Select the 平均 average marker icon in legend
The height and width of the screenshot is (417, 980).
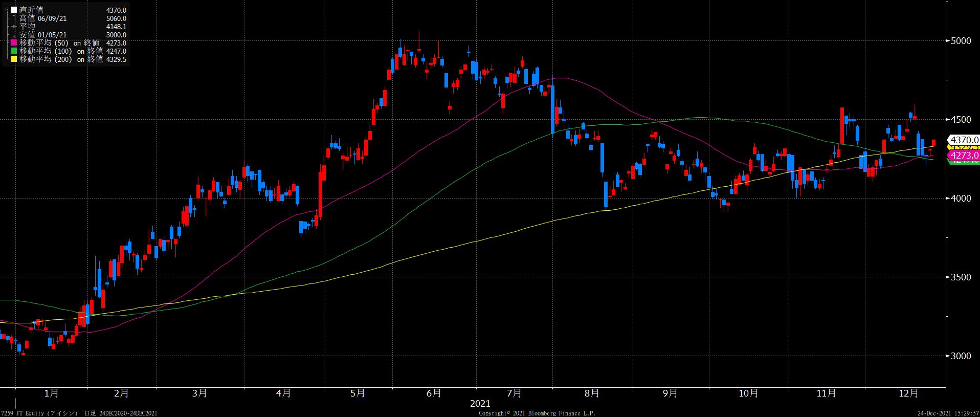14,27
